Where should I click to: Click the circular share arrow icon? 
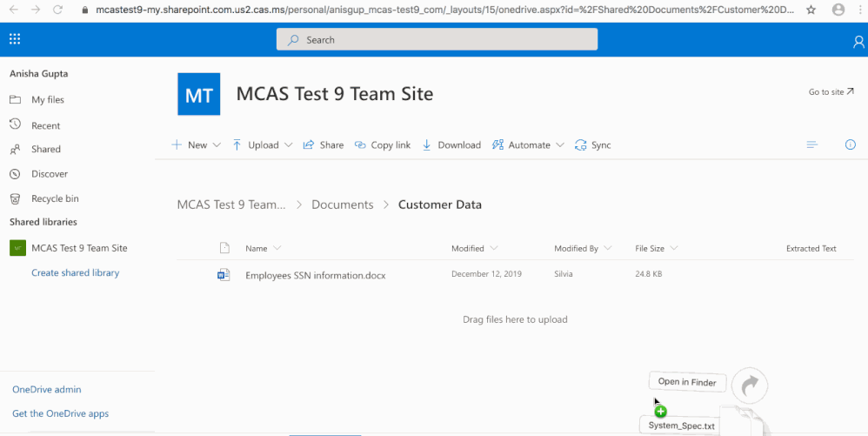pos(750,386)
